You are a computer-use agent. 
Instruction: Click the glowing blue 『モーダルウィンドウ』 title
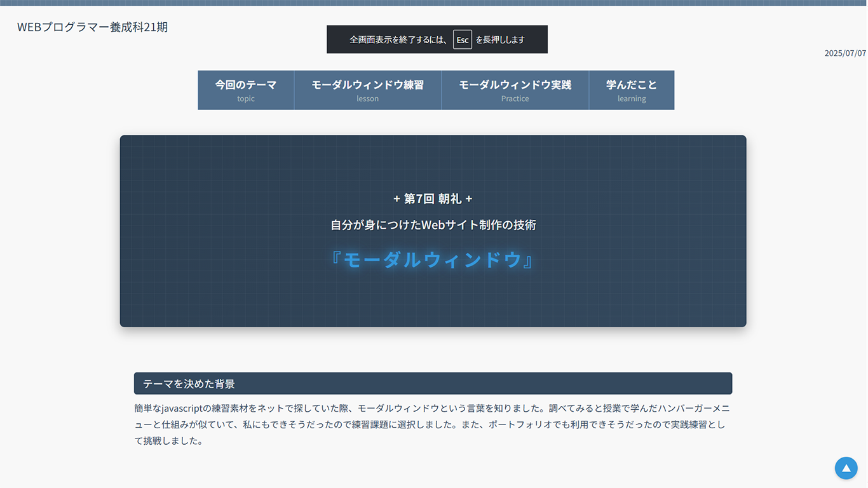[x=433, y=260]
